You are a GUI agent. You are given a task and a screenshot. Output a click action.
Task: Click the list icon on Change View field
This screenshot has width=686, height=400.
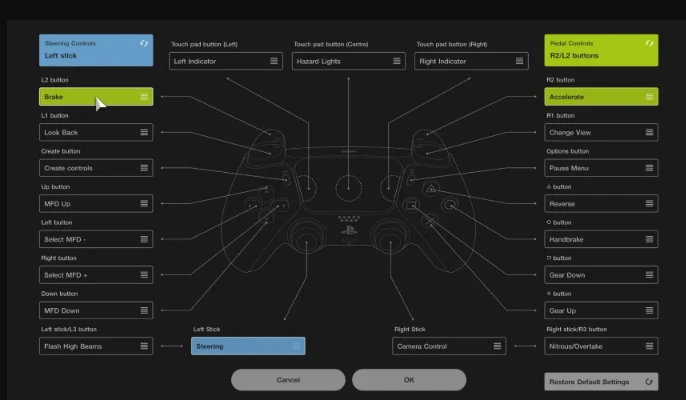pyautogui.click(x=649, y=132)
